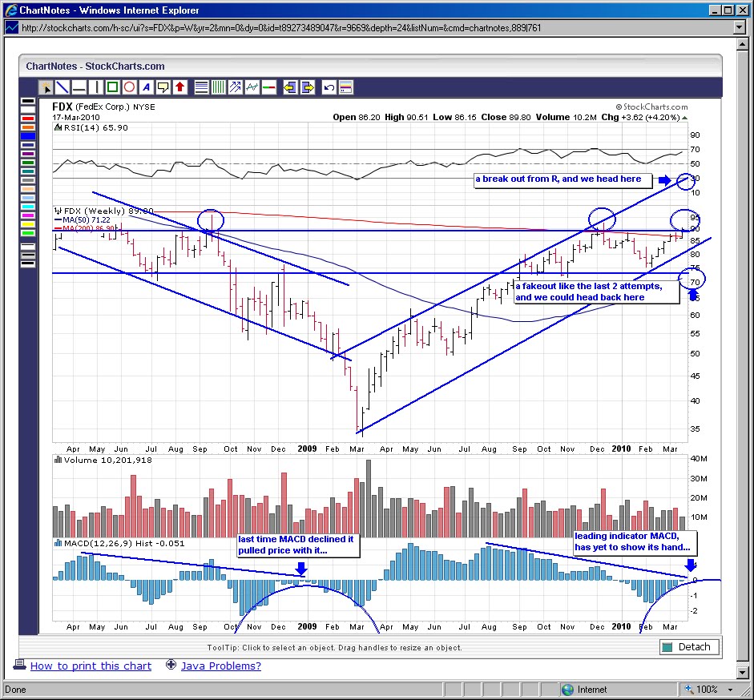This screenshot has height=700, width=754.
Task: Choose the navy blue color swatch
Action: [28, 145]
